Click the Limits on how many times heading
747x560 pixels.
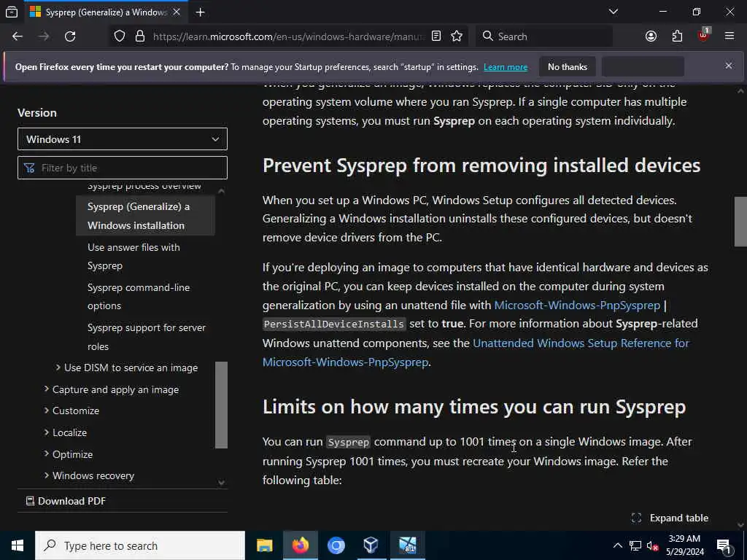474,407
